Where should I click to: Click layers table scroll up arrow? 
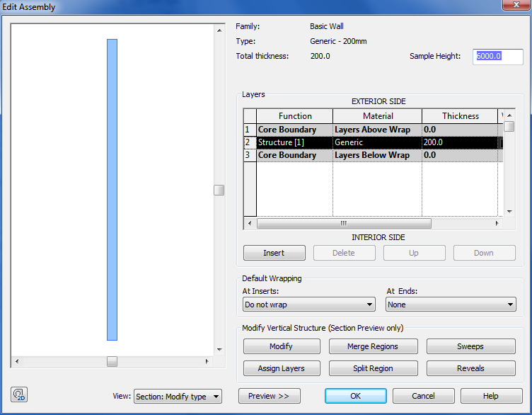[509, 115]
